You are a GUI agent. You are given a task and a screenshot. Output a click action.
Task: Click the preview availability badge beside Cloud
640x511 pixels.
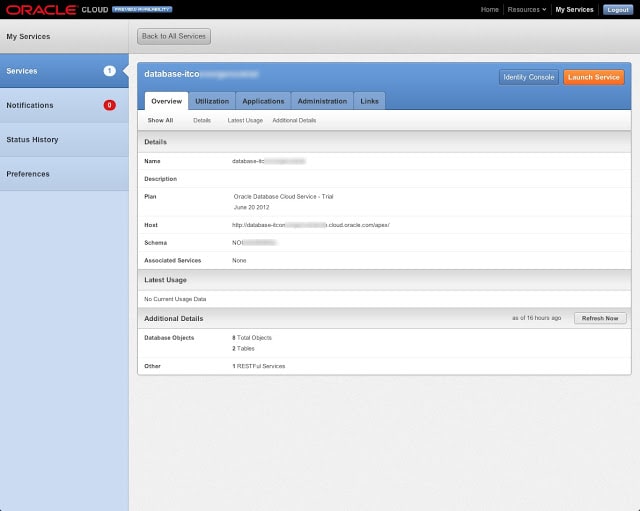click(142, 9)
